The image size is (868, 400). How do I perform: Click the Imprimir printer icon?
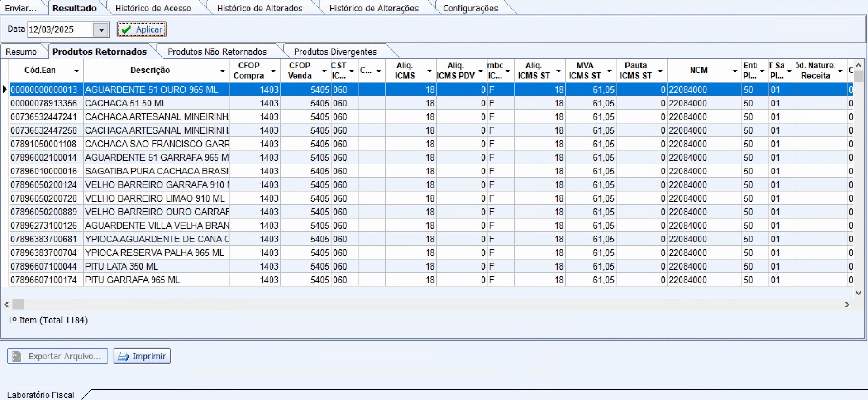pyautogui.click(x=123, y=357)
